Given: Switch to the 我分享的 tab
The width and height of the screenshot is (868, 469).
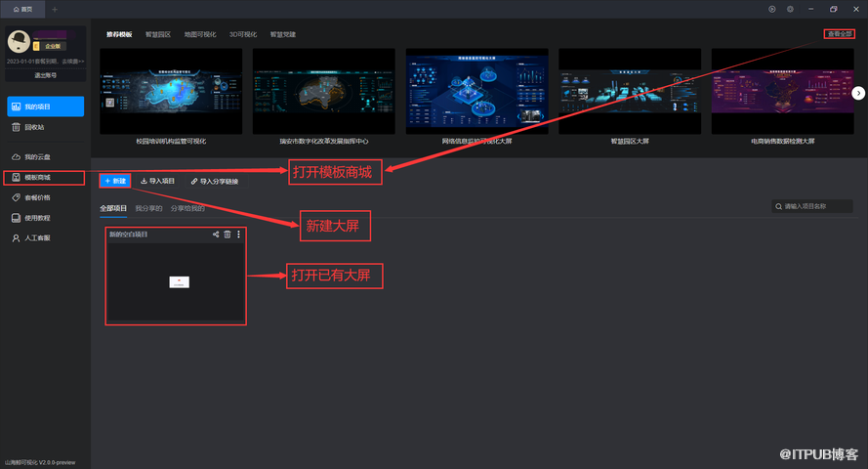Looking at the screenshot, I should tap(149, 208).
